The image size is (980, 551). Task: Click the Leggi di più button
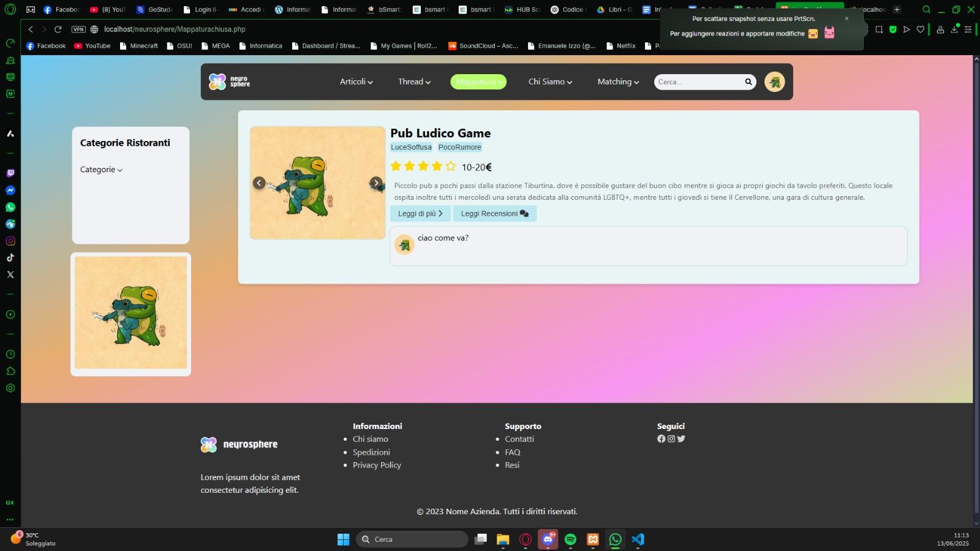coord(420,213)
